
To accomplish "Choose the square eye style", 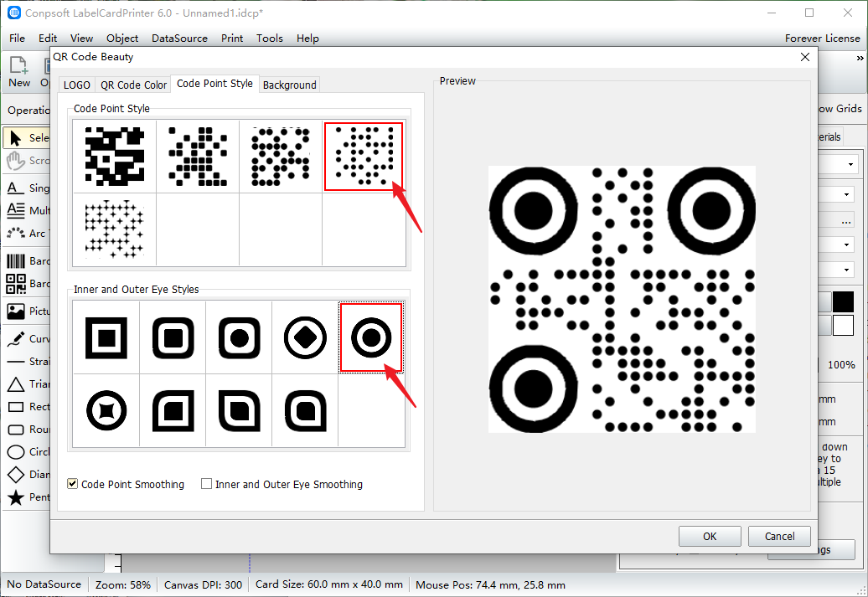I will click(x=106, y=337).
